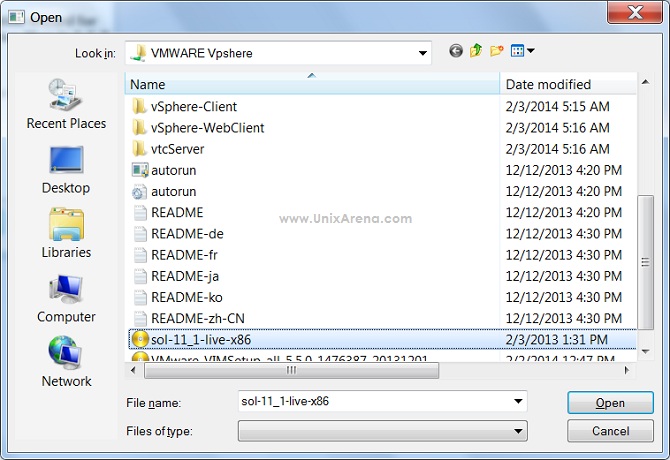Select the autorun application icon
The image size is (670, 460).
pyautogui.click(x=139, y=170)
